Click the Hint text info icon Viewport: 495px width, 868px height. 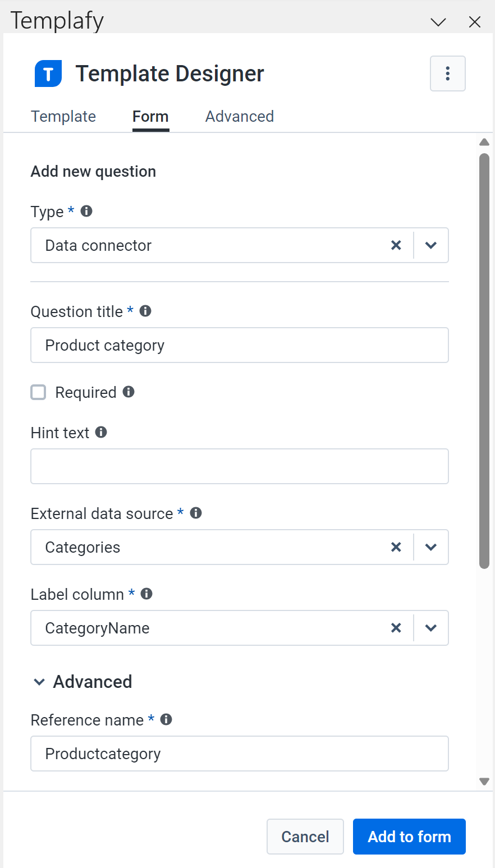pos(101,432)
